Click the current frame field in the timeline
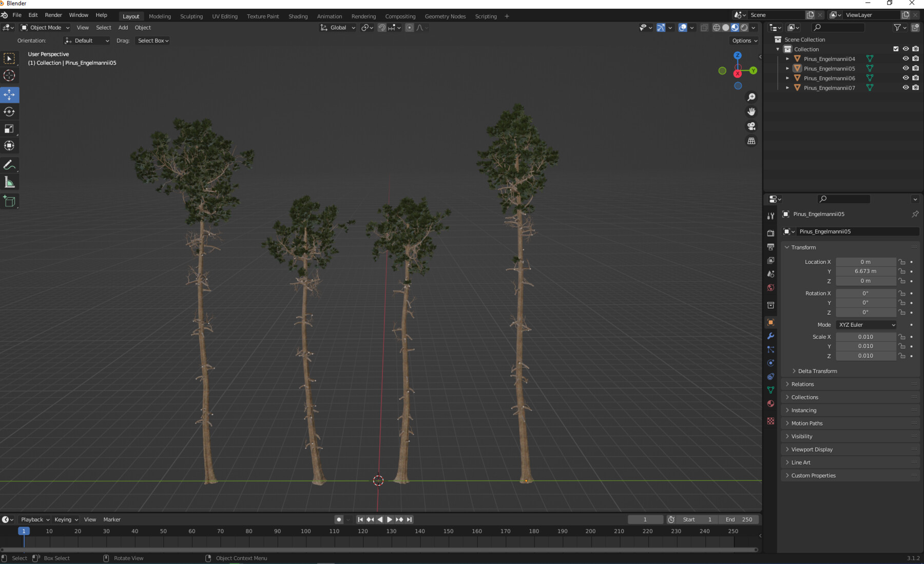924x564 pixels. click(x=645, y=519)
